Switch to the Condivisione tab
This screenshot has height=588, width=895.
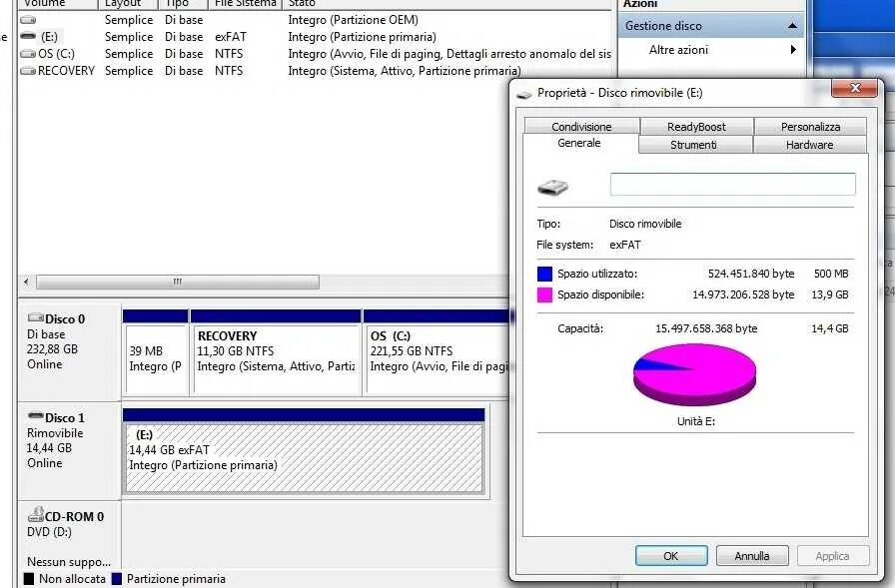point(581,127)
